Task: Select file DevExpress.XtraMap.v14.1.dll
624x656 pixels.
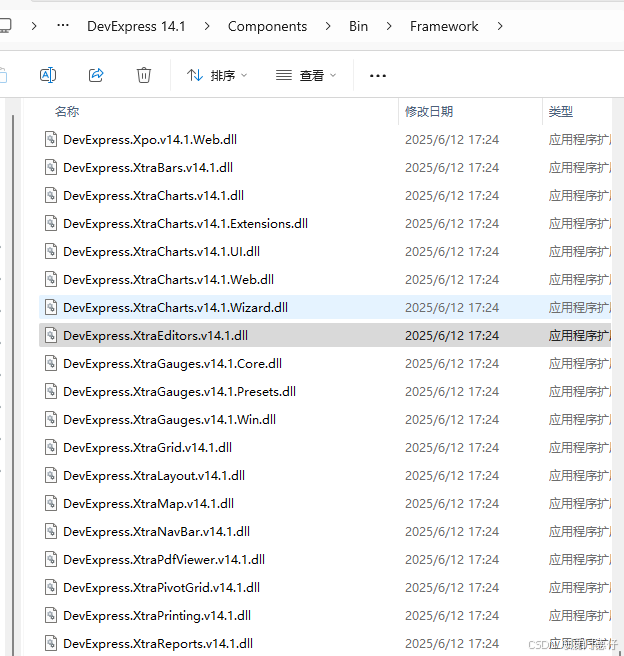Action: 325,504
